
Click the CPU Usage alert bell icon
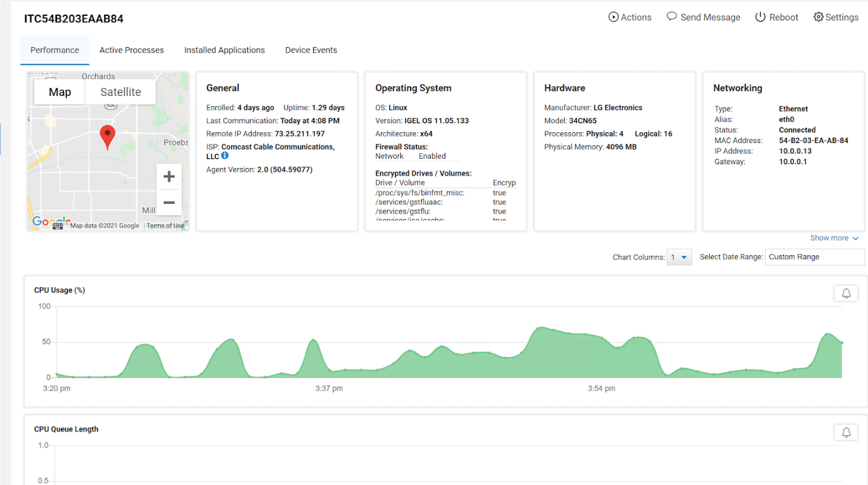point(846,293)
